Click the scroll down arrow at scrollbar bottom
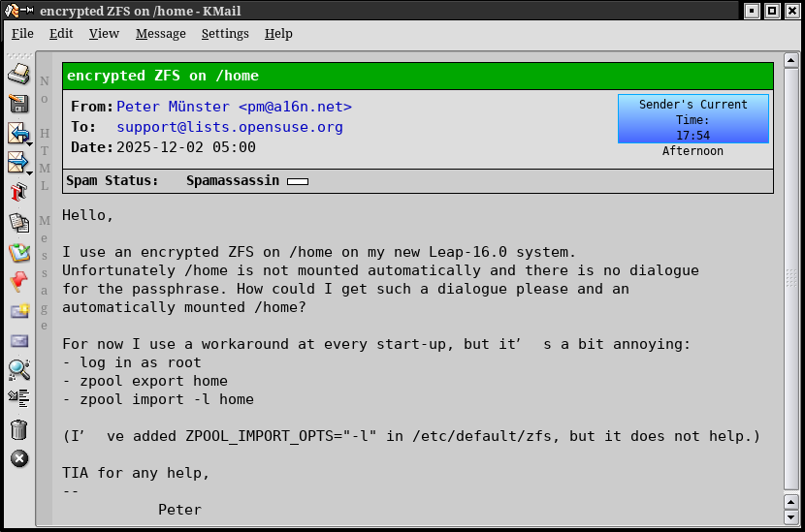This screenshot has width=805, height=532. click(791, 517)
